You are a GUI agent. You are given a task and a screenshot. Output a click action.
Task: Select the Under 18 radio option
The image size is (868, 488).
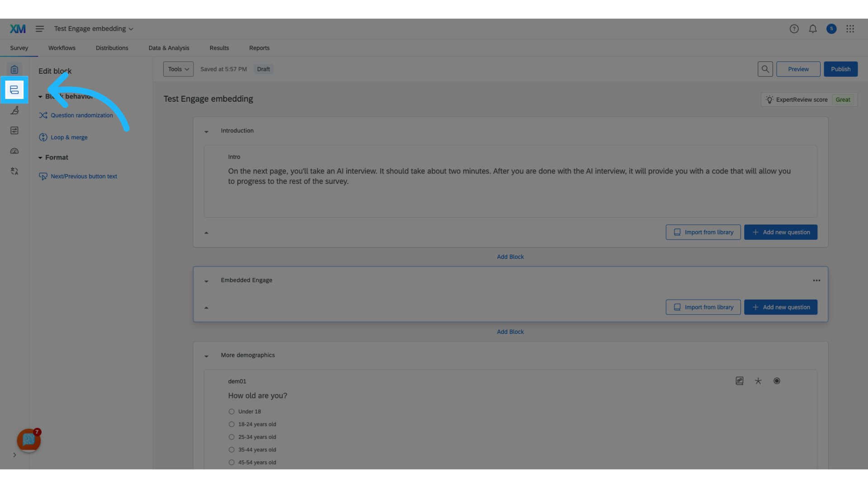(x=231, y=412)
